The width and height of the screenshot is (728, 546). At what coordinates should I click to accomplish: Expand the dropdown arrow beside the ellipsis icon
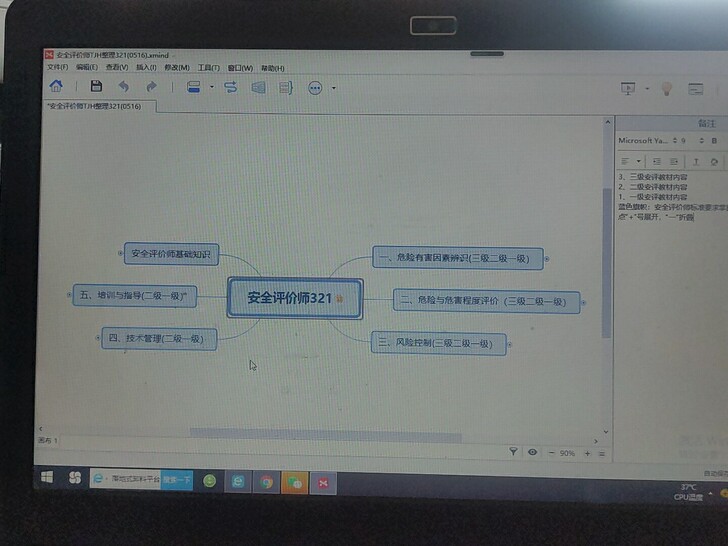coord(333,88)
